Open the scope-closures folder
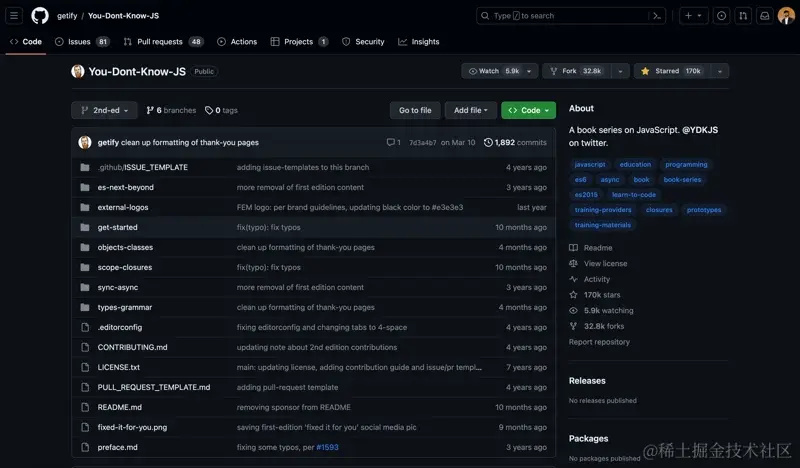The height and width of the screenshot is (468, 800). (124, 267)
